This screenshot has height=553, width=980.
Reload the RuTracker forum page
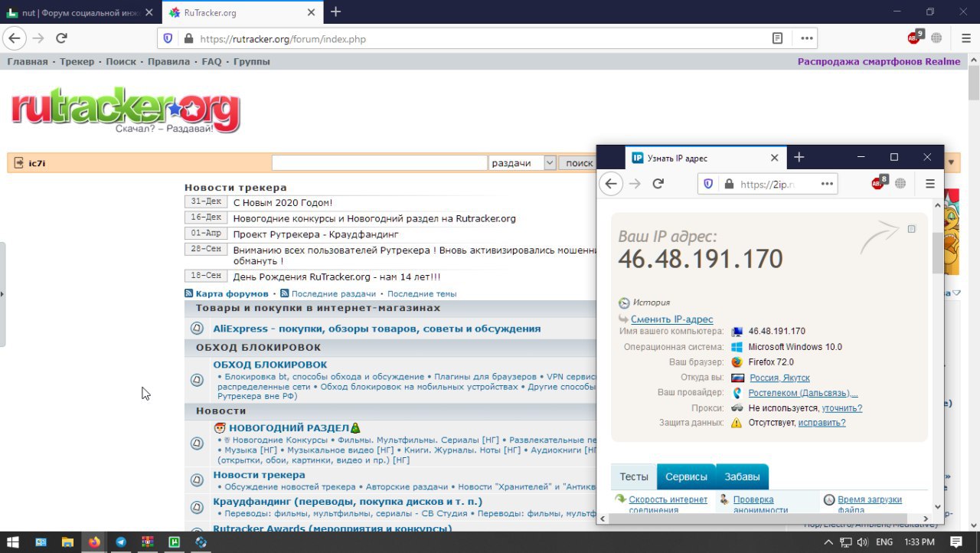point(61,38)
